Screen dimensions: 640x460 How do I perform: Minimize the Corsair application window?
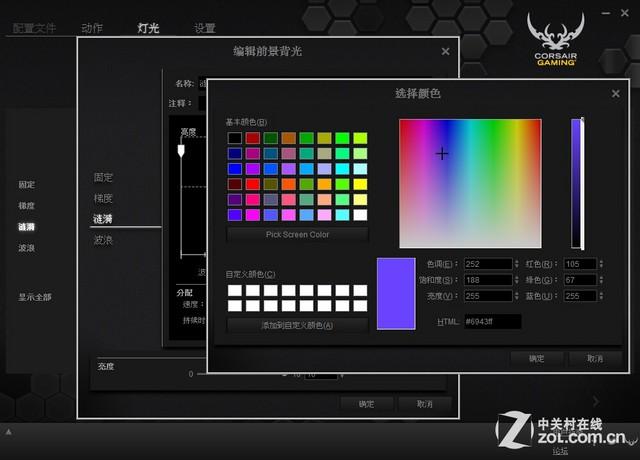pos(606,13)
